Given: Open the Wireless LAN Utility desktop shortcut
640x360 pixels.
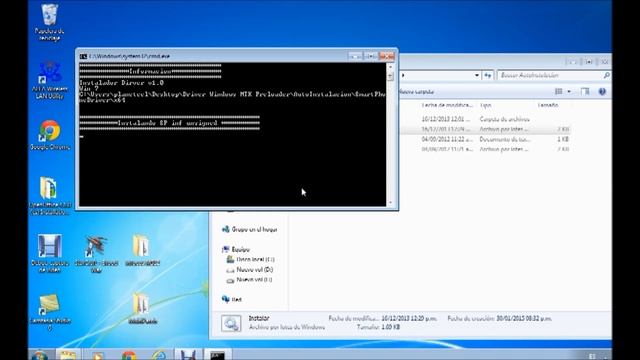Looking at the screenshot, I should coord(49,81).
